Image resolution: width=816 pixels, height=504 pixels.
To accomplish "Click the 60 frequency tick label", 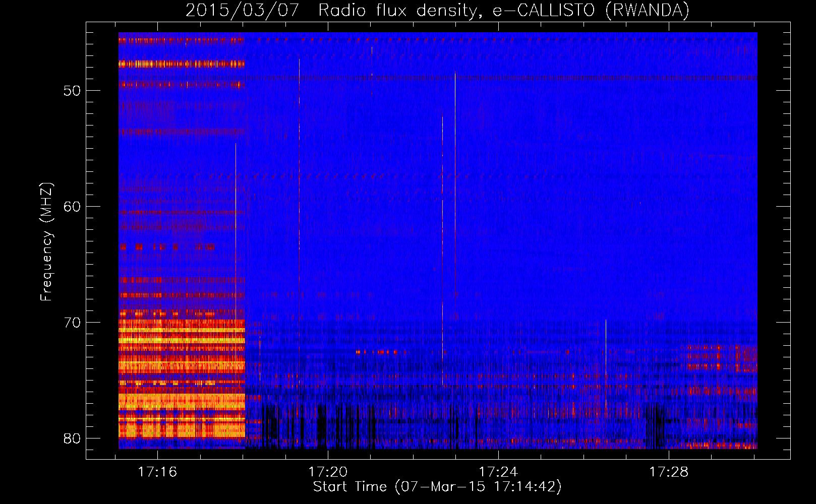I will tap(72, 207).
